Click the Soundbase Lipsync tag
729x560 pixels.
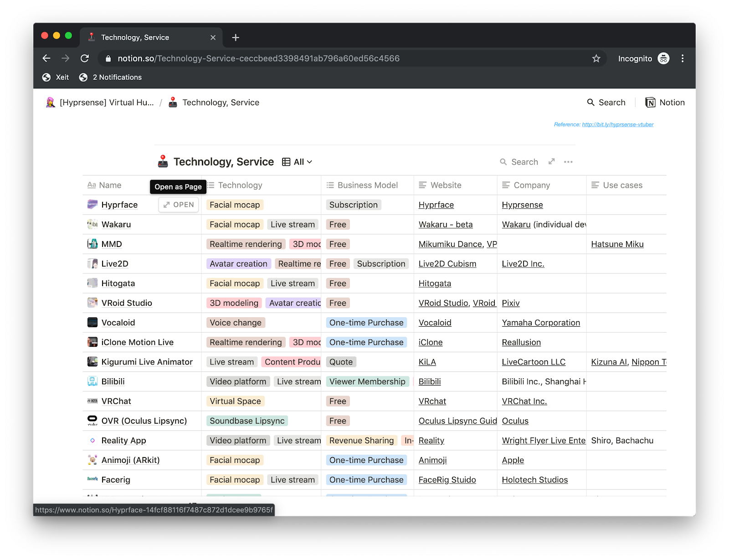click(247, 421)
